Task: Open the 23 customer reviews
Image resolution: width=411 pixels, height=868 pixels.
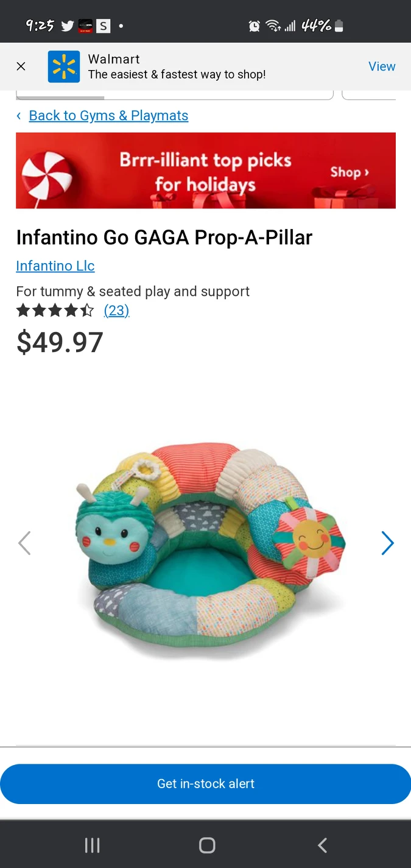Action: click(116, 311)
